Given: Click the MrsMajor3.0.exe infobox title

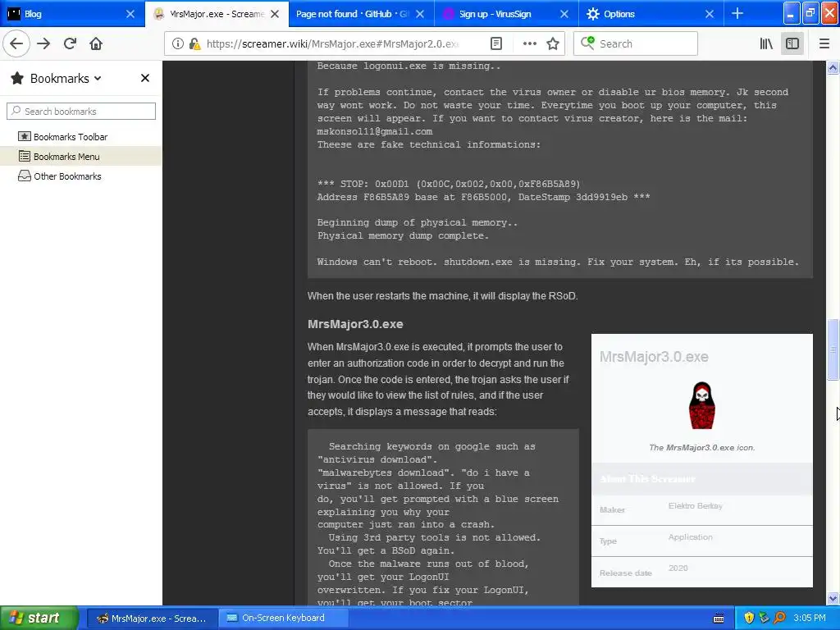Looking at the screenshot, I should (x=654, y=357).
